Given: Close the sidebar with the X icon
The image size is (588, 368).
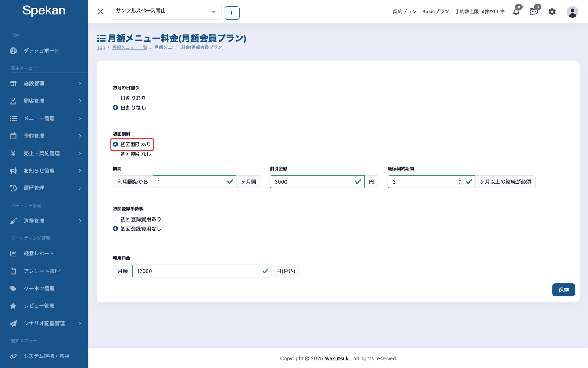Looking at the screenshot, I should tap(101, 11).
